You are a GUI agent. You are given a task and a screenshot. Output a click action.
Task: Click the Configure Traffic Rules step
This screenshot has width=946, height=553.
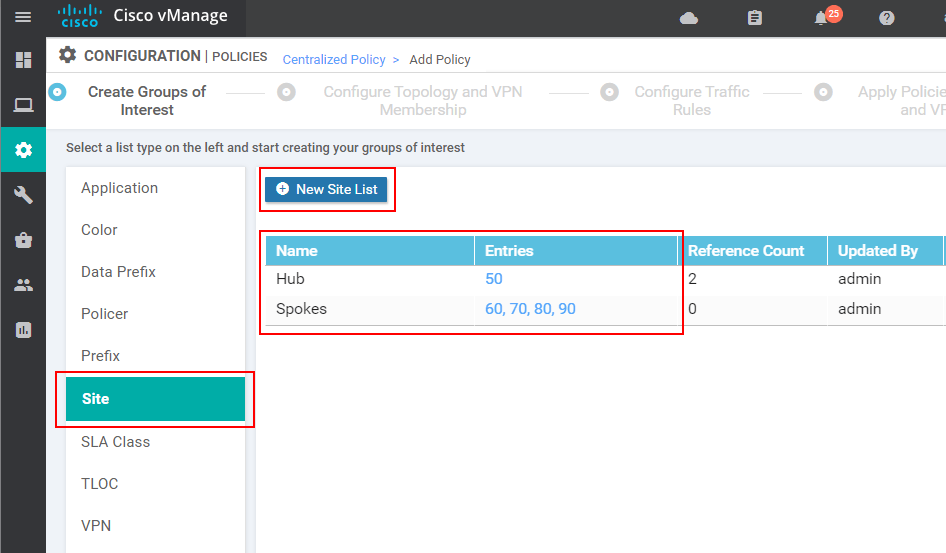pos(691,100)
